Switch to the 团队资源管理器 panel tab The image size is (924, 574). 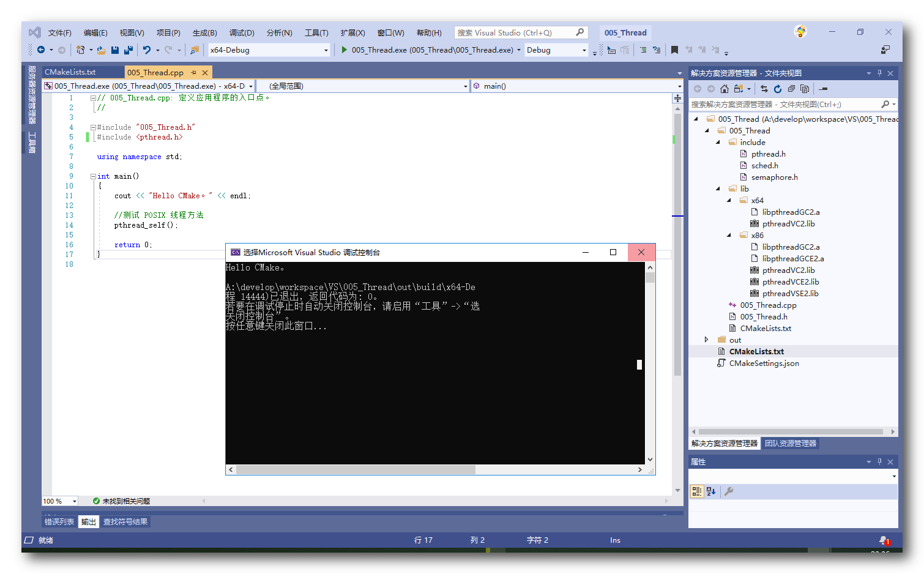click(x=790, y=443)
